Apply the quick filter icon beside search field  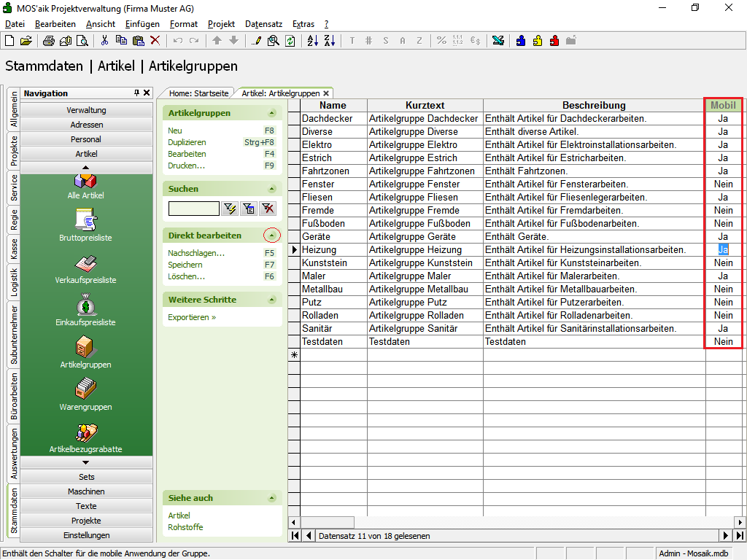[231, 209]
